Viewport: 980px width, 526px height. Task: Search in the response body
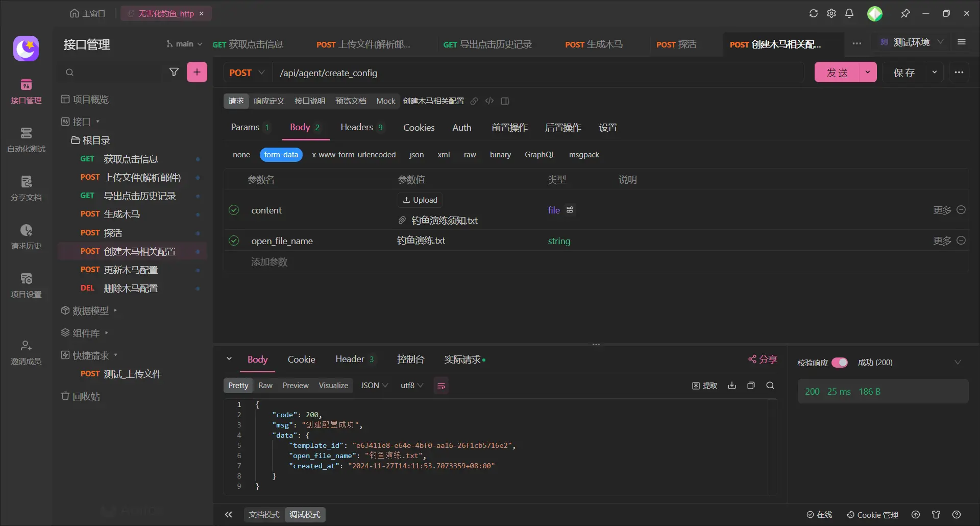coord(770,386)
